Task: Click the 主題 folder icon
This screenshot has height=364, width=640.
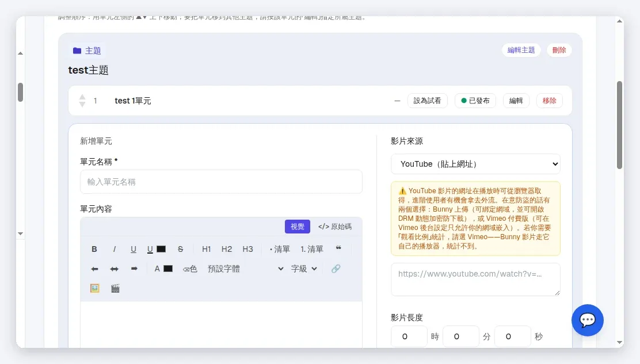Action: [x=77, y=51]
